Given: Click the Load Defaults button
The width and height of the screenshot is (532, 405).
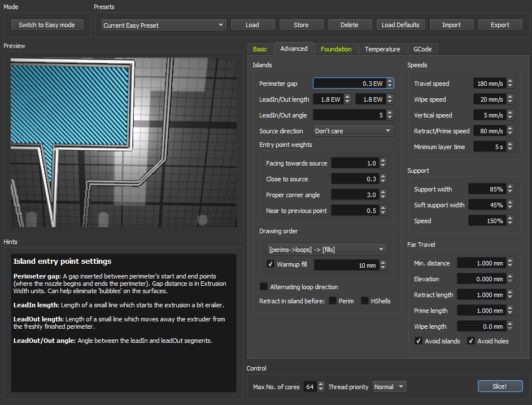Looking at the screenshot, I should tap(400, 25).
